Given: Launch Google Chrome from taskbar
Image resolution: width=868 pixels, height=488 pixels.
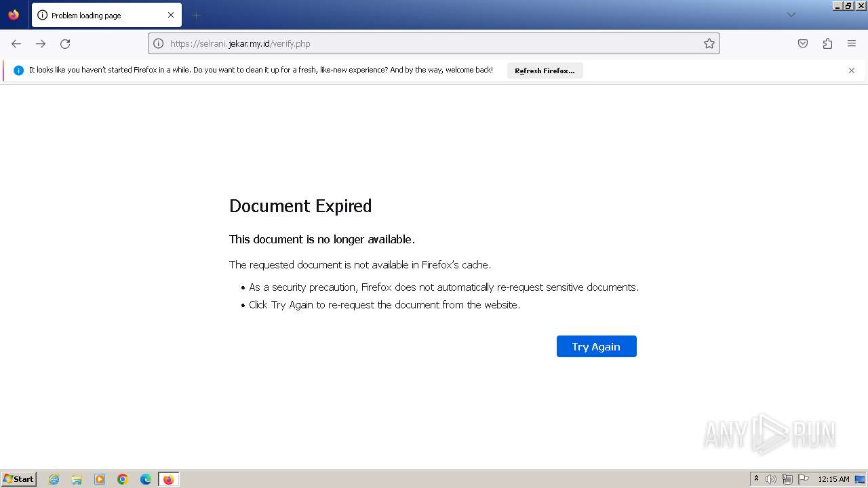Looking at the screenshot, I should (123, 479).
